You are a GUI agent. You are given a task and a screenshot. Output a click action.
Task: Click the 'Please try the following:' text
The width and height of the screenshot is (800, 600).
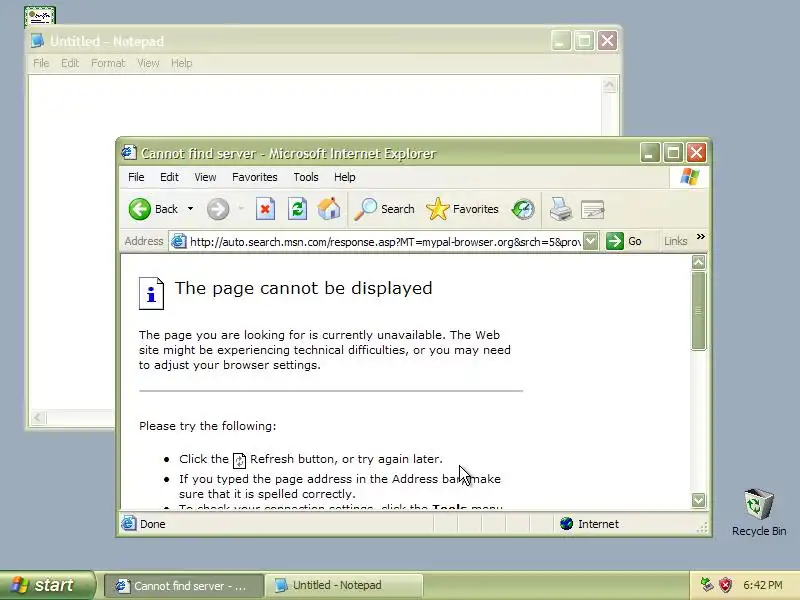[x=207, y=426]
